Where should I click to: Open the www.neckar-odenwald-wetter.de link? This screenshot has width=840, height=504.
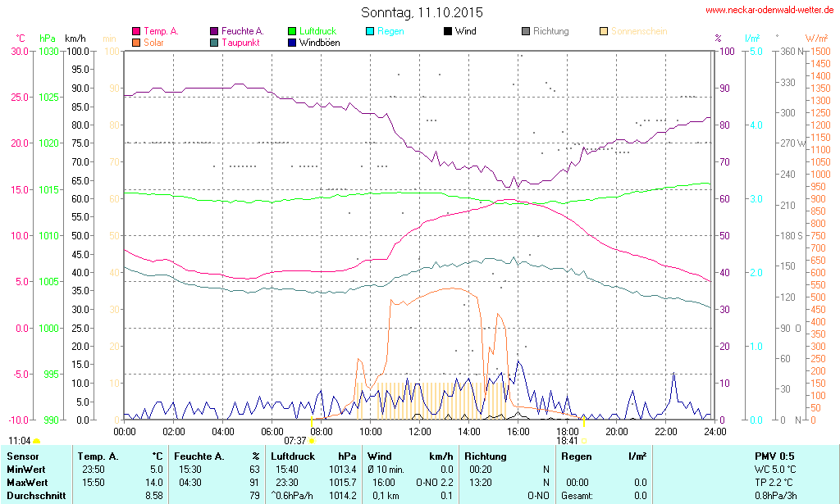point(769,11)
